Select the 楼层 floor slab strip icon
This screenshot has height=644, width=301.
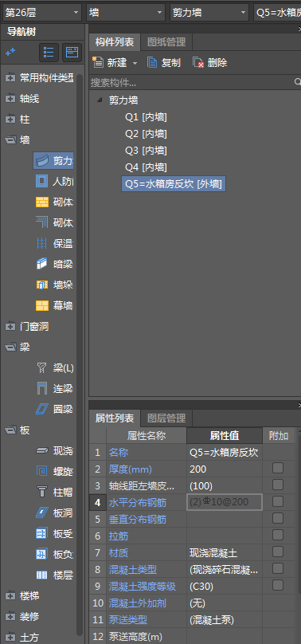tap(42, 575)
